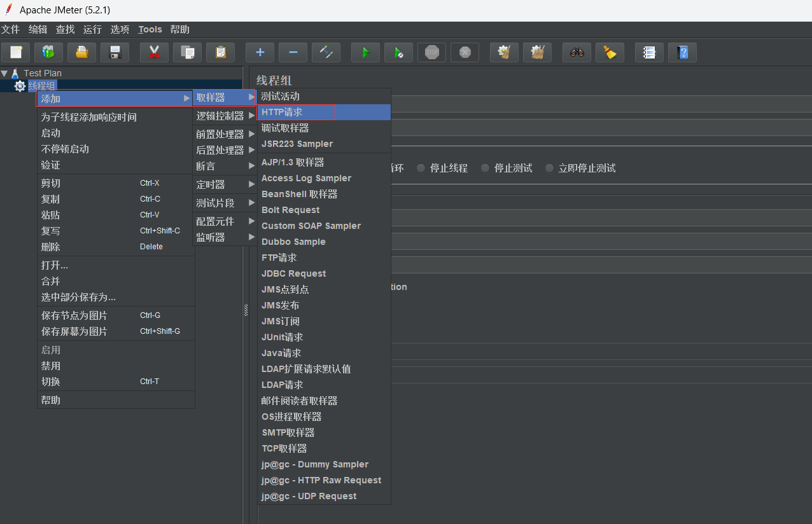The image size is (812, 524).
Task: Click the Clear results broom icon
Action: 504,52
